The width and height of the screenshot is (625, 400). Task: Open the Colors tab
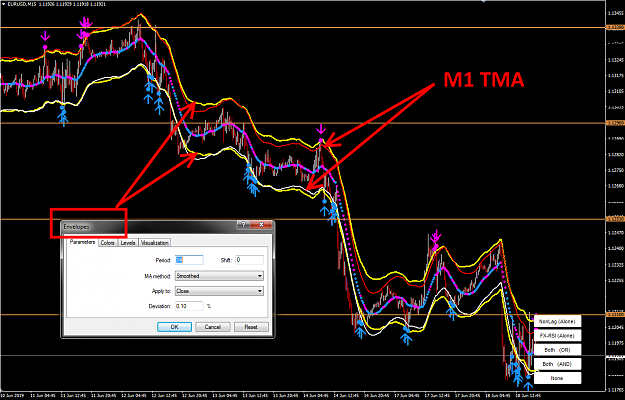click(x=108, y=243)
